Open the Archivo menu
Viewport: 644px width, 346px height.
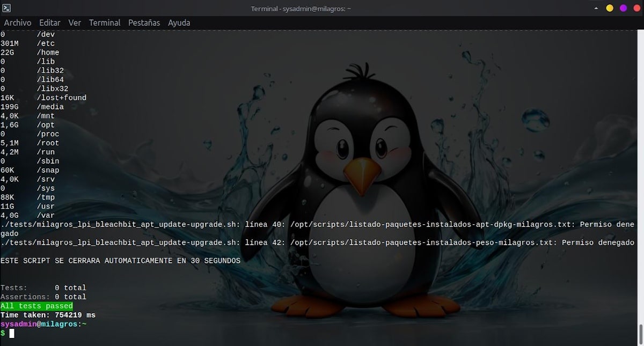(18, 23)
